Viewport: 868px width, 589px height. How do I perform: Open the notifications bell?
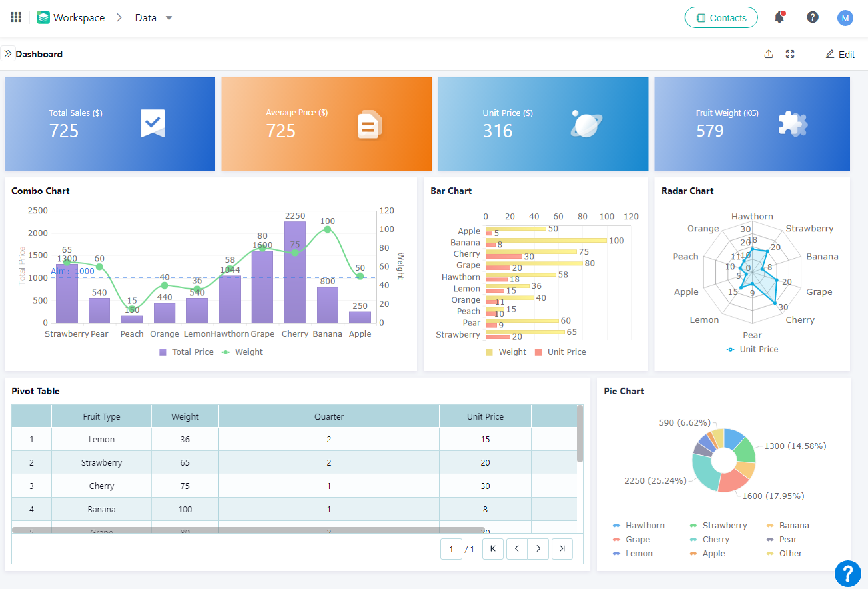point(779,17)
